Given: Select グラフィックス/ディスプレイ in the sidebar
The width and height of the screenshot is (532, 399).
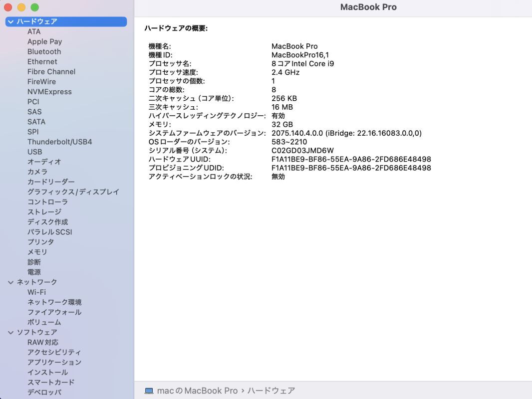Looking at the screenshot, I should [x=73, y=192].
